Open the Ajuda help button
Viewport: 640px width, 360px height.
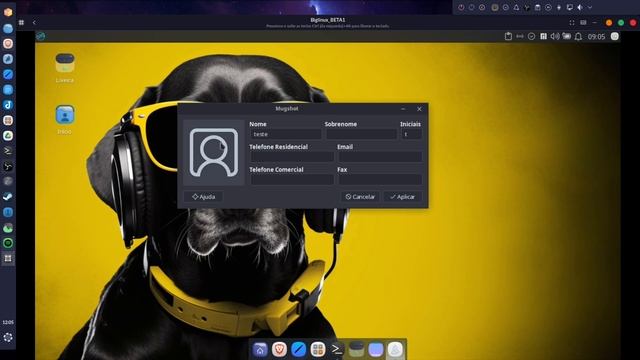[203, 197]
